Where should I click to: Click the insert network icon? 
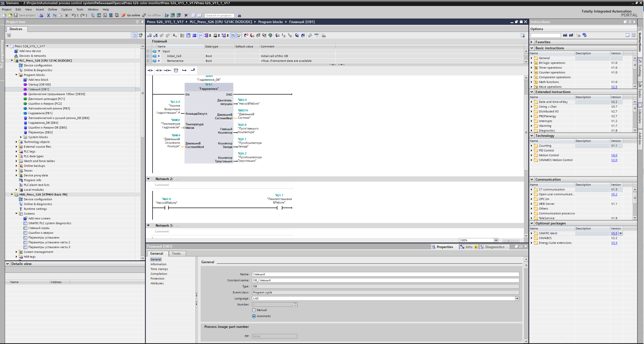coord(150,36)
